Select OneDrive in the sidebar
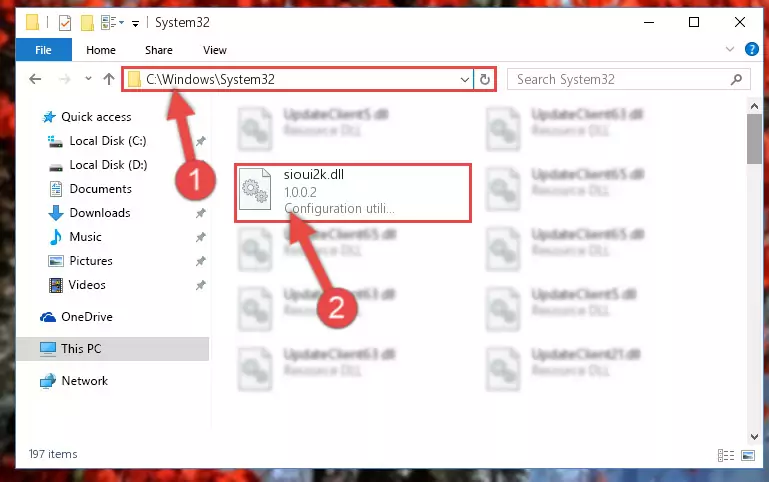Viewport: 769px width, 482px height. tap(86, 317)
